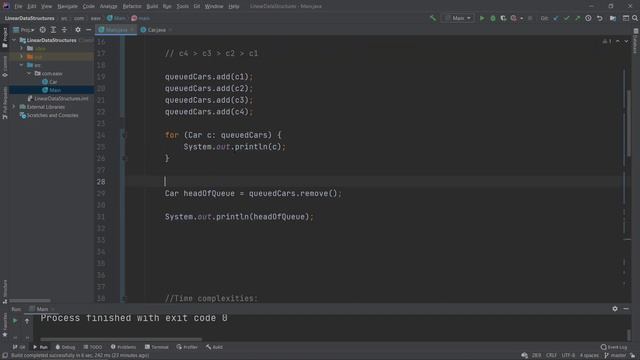Select the Main class in project tree

51,90
